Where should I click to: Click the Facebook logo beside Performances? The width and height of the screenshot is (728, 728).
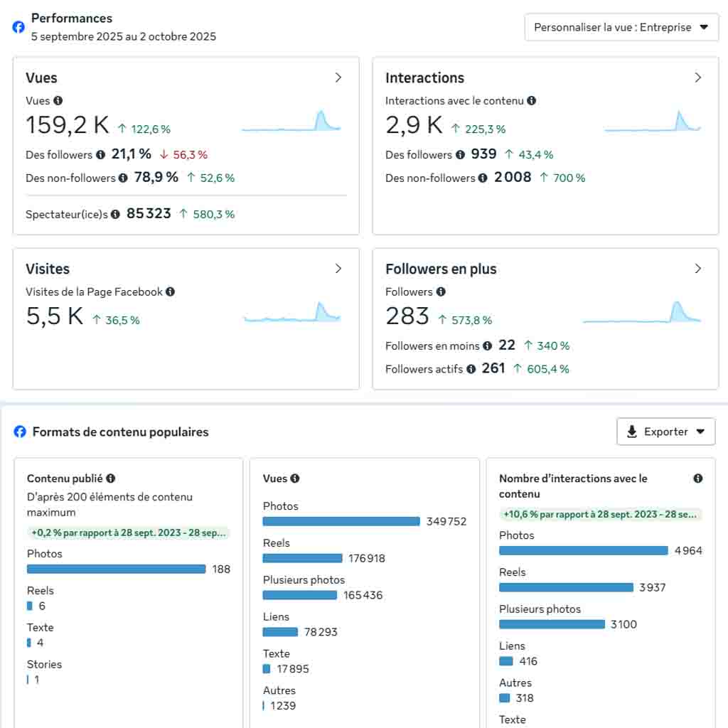pyautogui.click(x=18, y=27)
